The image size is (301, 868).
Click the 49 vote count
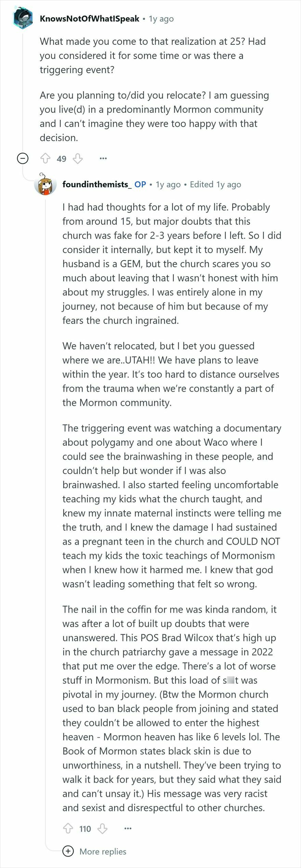pos(62,159)
